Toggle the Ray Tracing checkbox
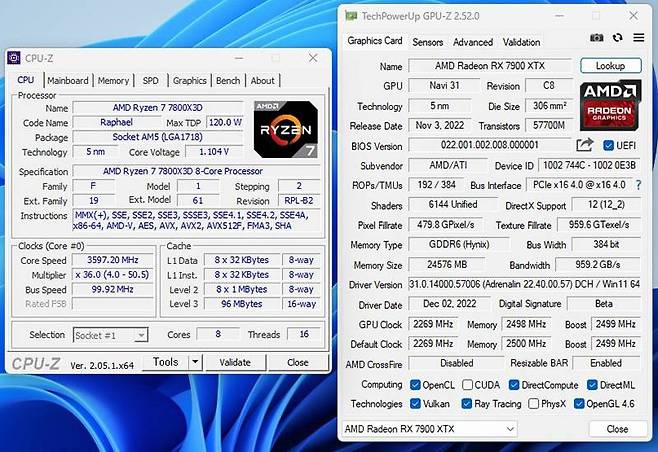This screenshot has height=452, width=658. point(466,404)
